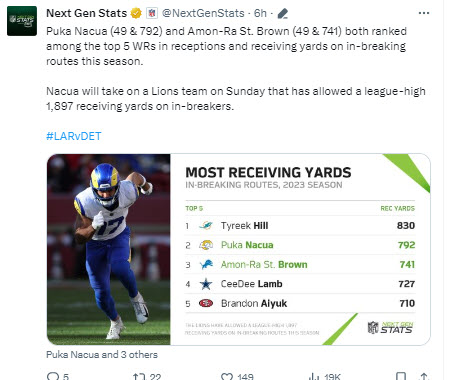The height and width of the screenshot is (380, 449).
Task: Click the tweet text about Lions in-breakers
Action: 236,99
